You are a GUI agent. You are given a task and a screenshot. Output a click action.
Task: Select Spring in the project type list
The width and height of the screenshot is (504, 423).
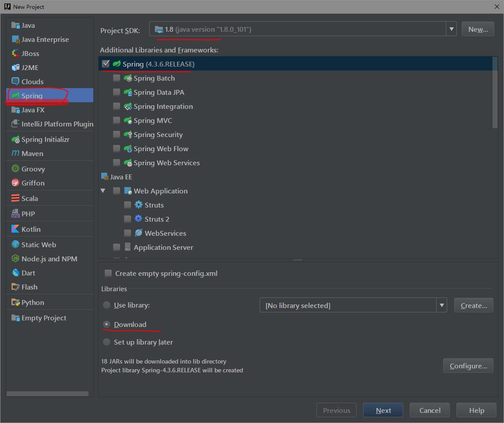click(50, 96)
